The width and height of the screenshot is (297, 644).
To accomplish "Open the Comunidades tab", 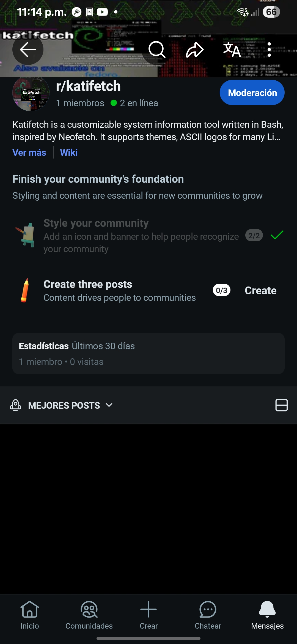I will coord(89,615).
